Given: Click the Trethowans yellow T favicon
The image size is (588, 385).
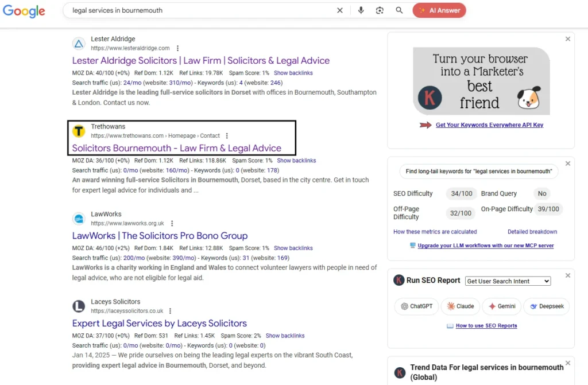Looking at the screenshot, I should (x=79, y=131).
